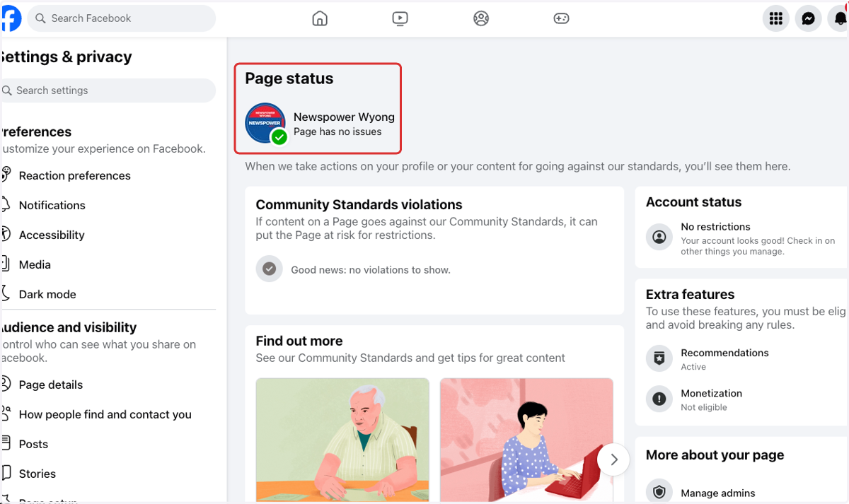The height and width of the screenshot is (504, 849).
Task: Click the Search settings field
Action: pos(108,90)
